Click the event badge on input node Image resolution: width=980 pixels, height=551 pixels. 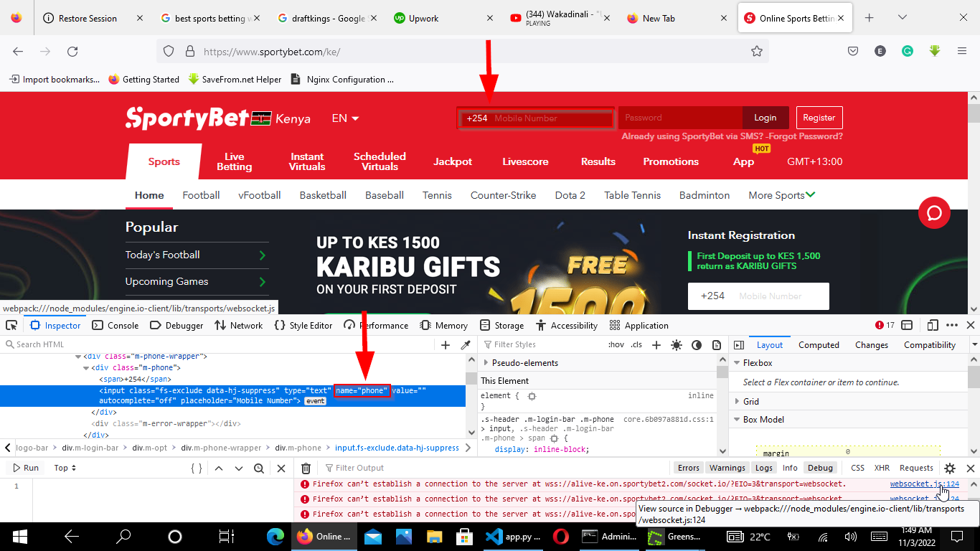point(315,401)
